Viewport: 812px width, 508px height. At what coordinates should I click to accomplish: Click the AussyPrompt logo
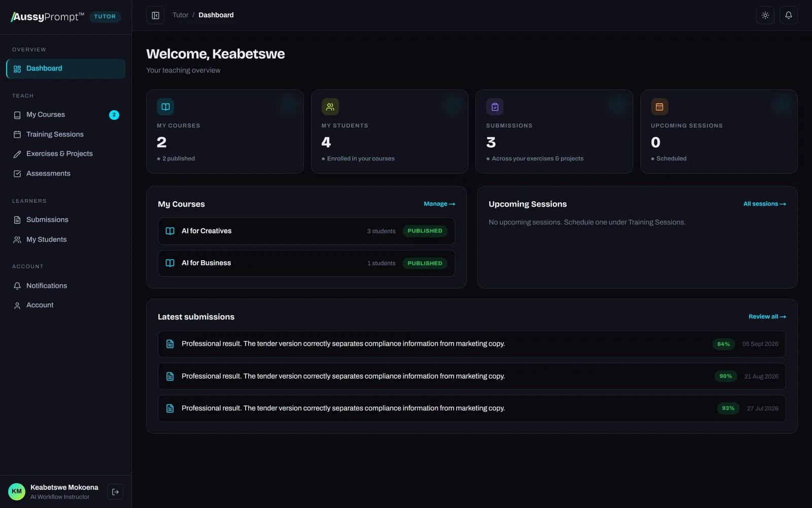(x=48, y=17)
